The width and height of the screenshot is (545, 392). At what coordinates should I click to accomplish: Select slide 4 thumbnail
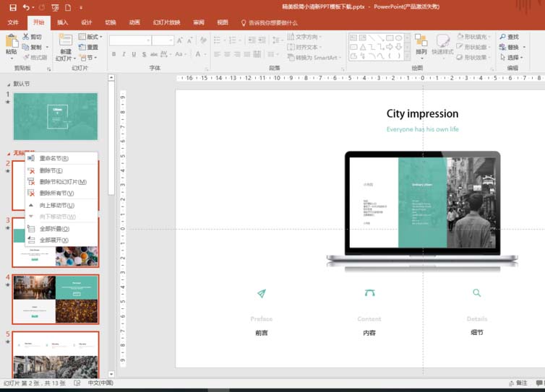(56, 300)
